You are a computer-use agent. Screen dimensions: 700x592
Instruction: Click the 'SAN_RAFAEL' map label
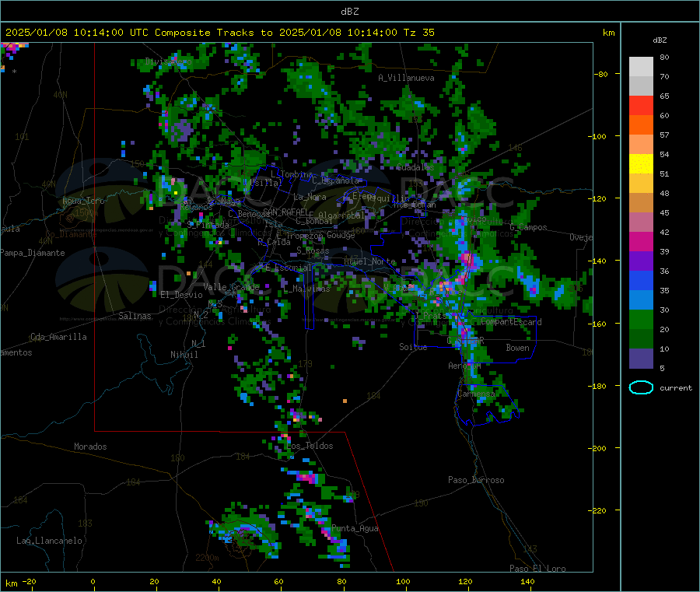click(285, 212)
